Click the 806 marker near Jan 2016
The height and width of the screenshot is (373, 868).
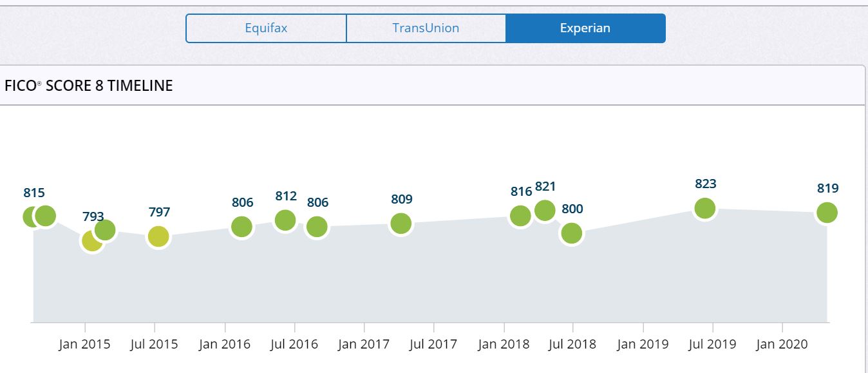(x=241, y=227)
